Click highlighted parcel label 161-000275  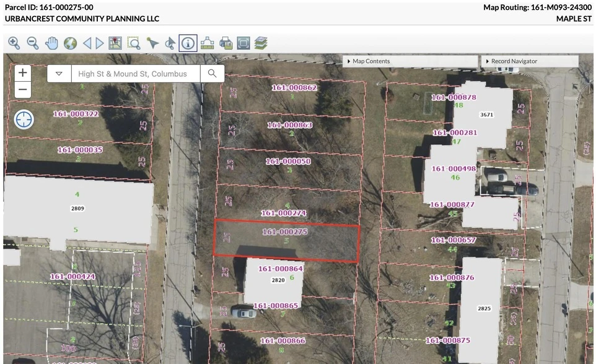(x=285, y=232)
